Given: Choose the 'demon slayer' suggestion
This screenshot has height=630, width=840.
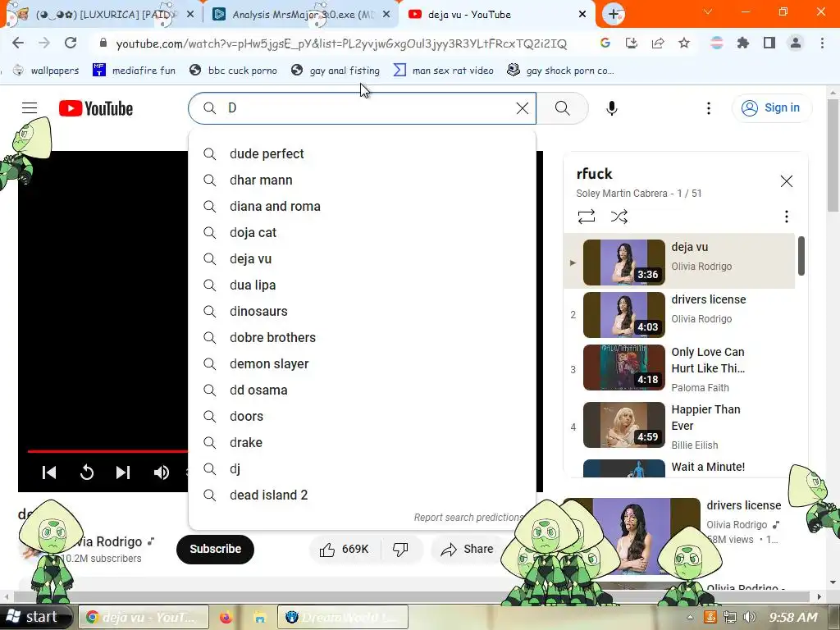Looking at the screenshot, I should click(x=362, y=363).
